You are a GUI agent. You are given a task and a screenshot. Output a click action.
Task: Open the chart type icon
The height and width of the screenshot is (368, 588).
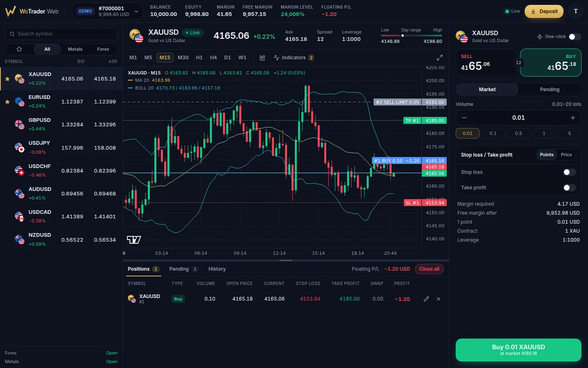pyautogui.click(x=262, y=57)
